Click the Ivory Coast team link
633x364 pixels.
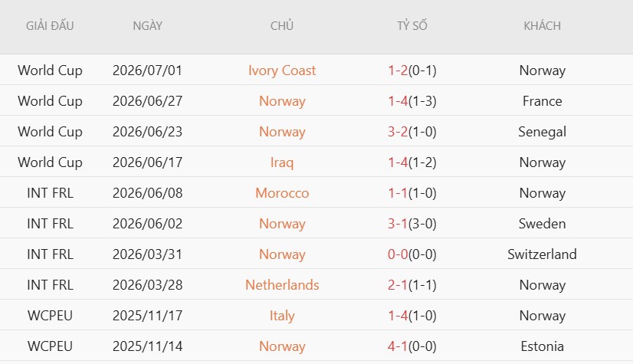point(282,71)
